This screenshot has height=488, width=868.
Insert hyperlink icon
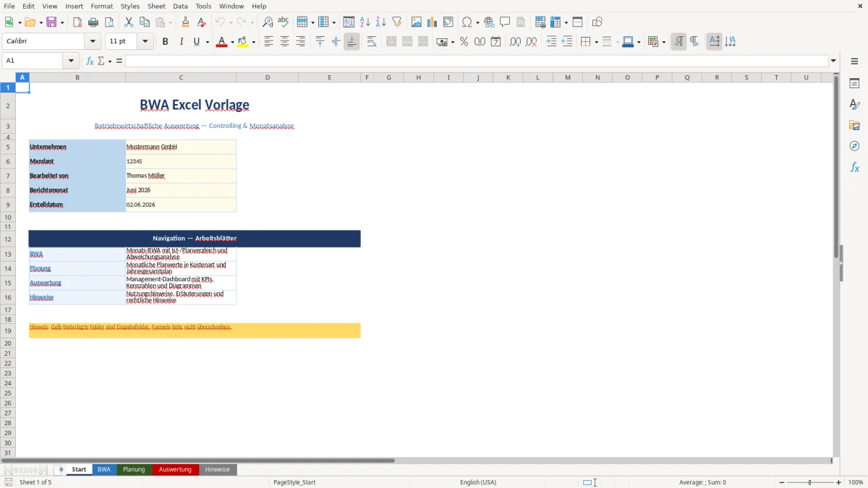click(489, 22)
